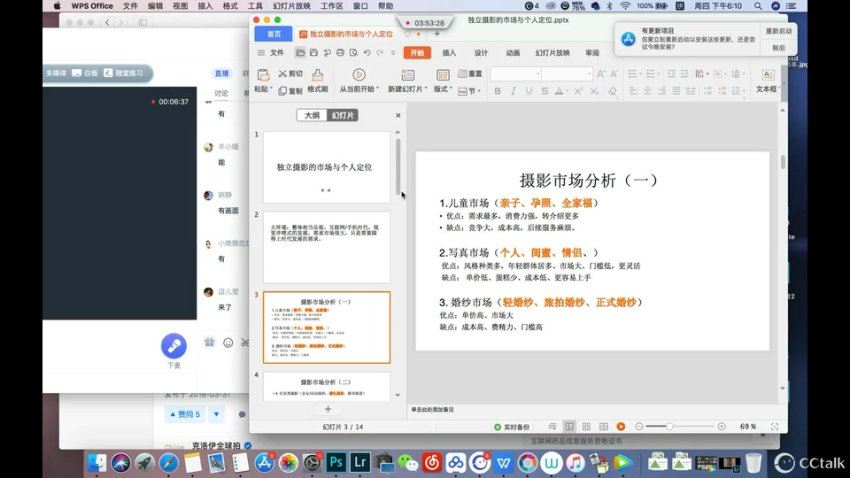Click the zoom out minus button

[x=639, y=427]
